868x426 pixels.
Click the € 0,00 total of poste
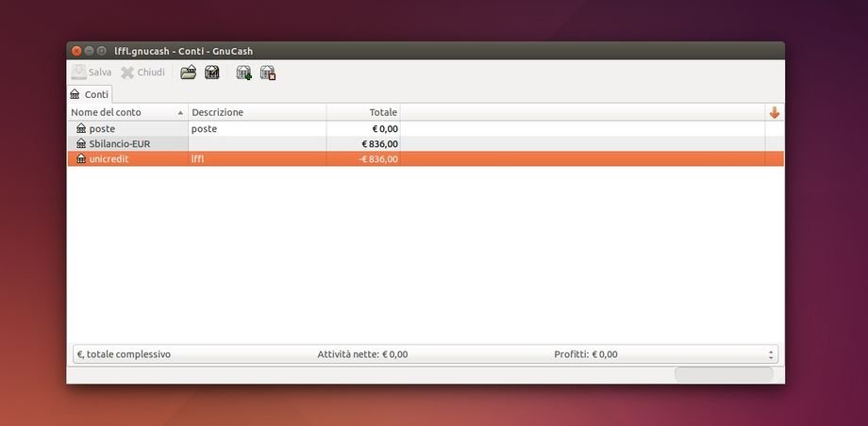(385, 129)
